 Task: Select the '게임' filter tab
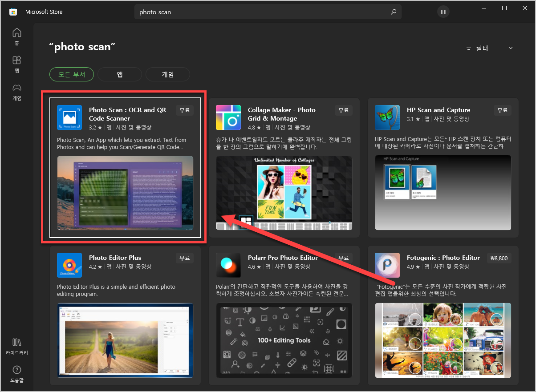click(168, 74)
